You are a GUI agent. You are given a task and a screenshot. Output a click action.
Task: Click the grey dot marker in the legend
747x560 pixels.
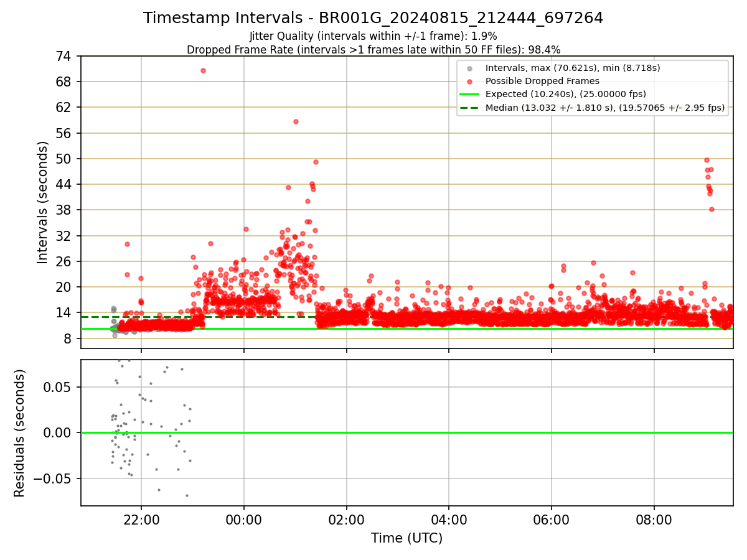pos(469,68)
